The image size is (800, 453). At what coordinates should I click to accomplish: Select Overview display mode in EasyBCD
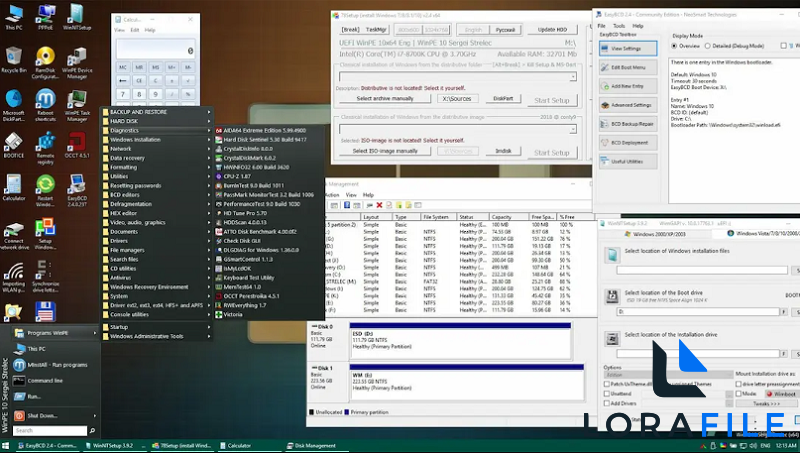pos(674,46)
